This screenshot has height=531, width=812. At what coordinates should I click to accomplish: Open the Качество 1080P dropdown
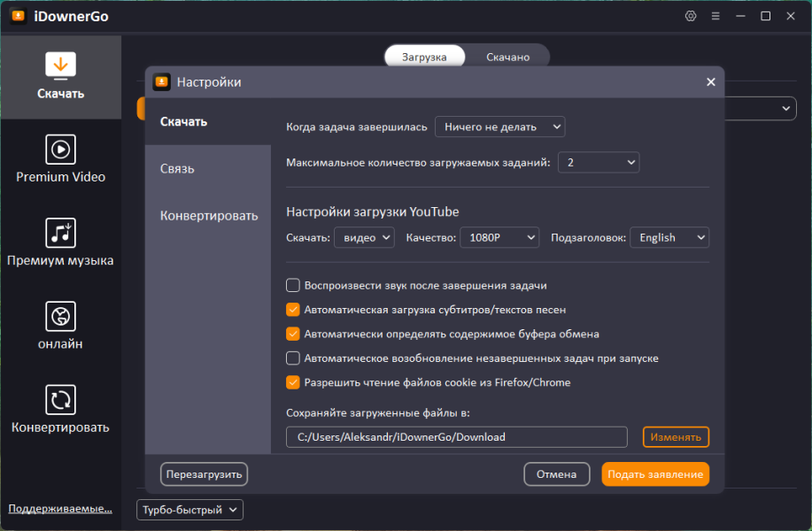pos(499,237)
